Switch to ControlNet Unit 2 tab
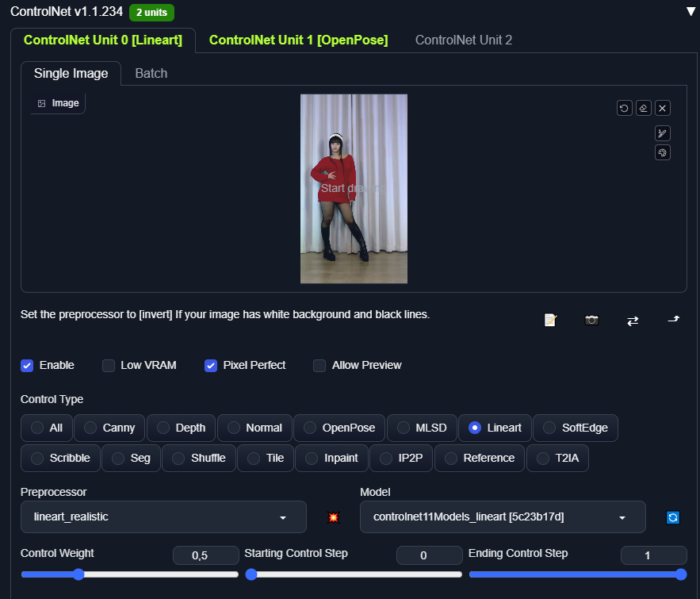Image resolution: width=700 pixels, height=599 pixels. (464, 40)
